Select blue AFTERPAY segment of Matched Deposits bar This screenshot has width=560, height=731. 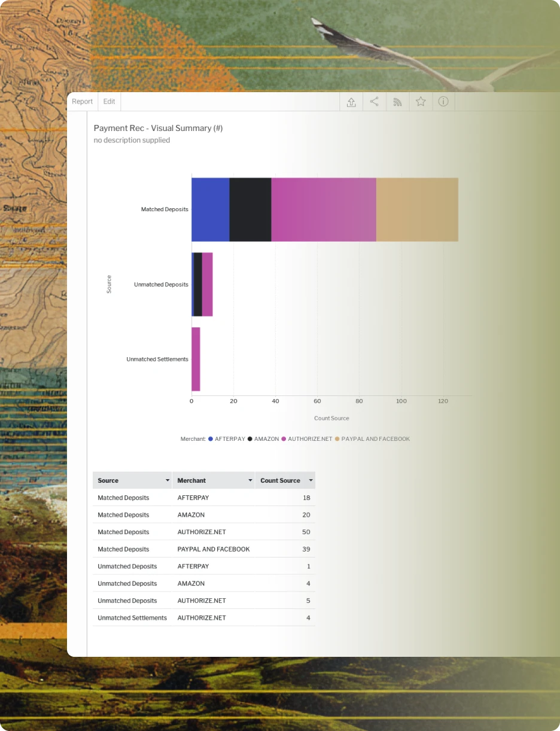tap(211, 209)
